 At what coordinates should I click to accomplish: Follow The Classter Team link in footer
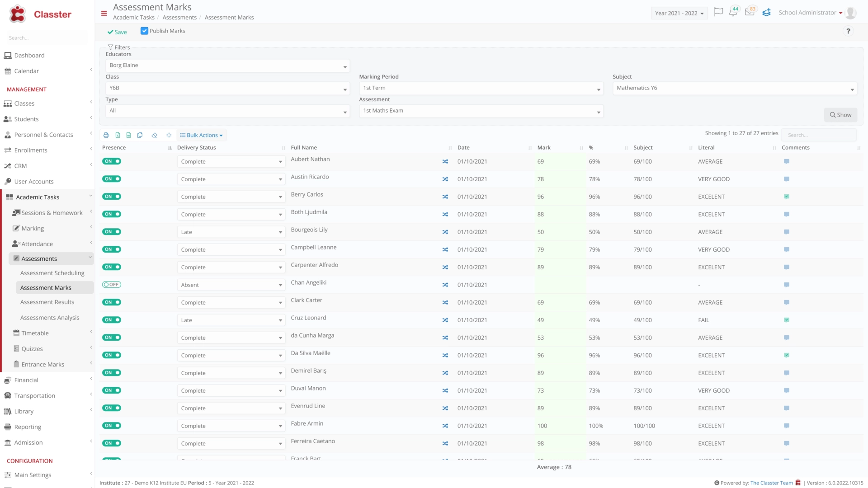click(x=772, y=483)
